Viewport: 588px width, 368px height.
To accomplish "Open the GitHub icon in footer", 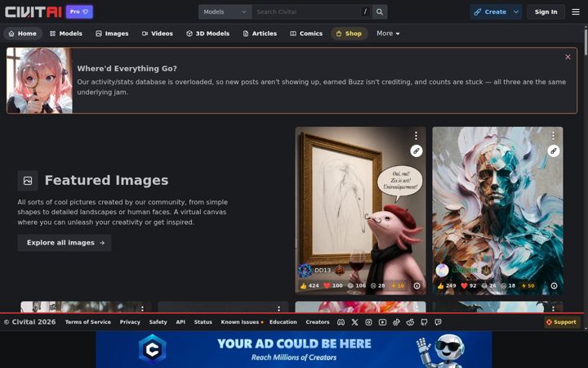I will pos(424,322).
